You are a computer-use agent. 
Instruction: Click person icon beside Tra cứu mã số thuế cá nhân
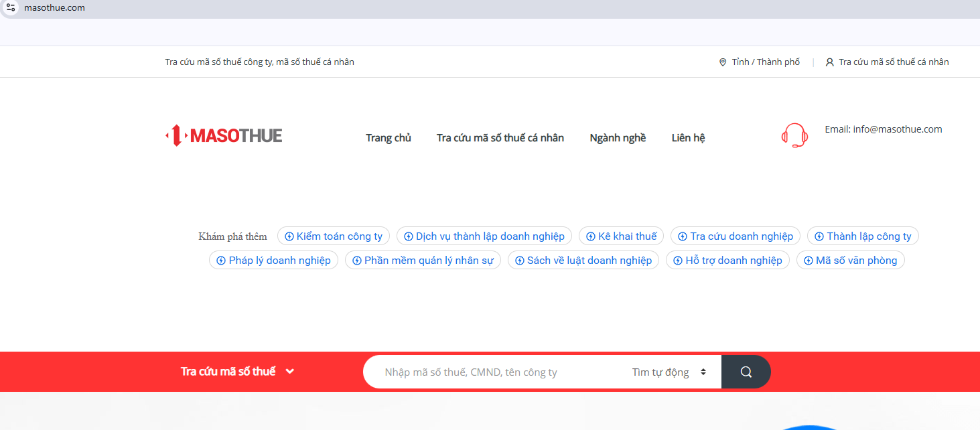[x=830, y=62]
